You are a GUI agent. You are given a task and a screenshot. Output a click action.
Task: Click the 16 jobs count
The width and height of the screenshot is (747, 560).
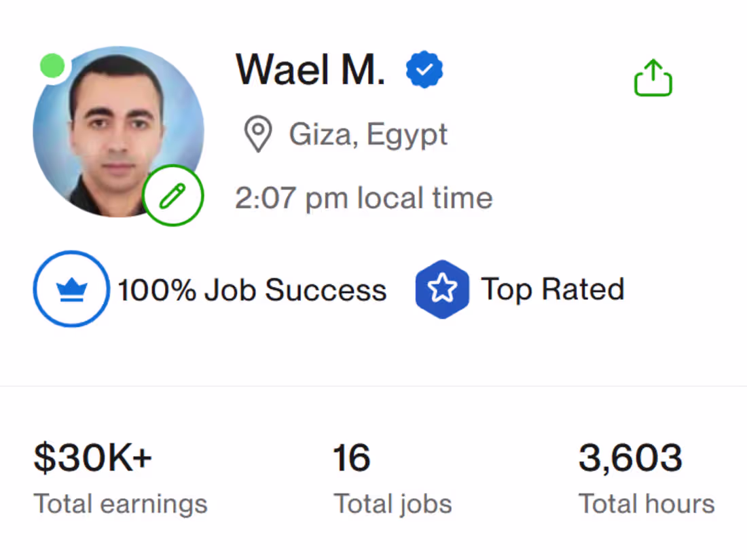tap(351, 458)
